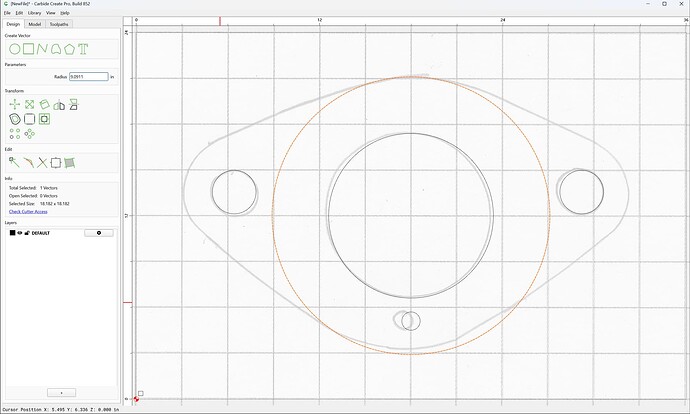
Task: Select the Create Rectangle tool
Action: 29,49
